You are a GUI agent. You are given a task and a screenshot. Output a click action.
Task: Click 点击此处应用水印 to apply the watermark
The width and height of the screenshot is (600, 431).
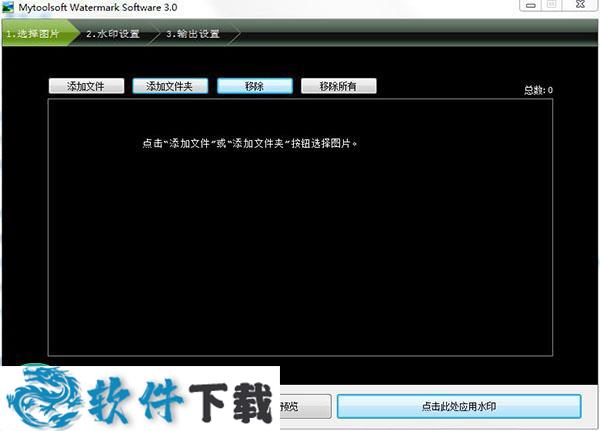point(459,406)
